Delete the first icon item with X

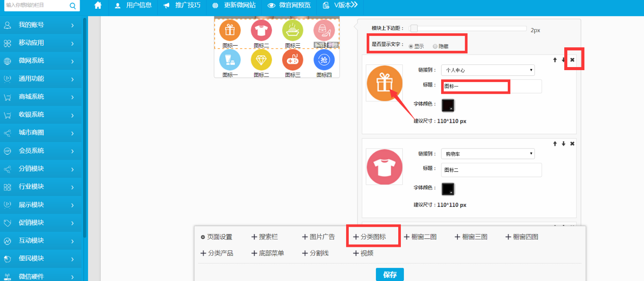(572, 60)
